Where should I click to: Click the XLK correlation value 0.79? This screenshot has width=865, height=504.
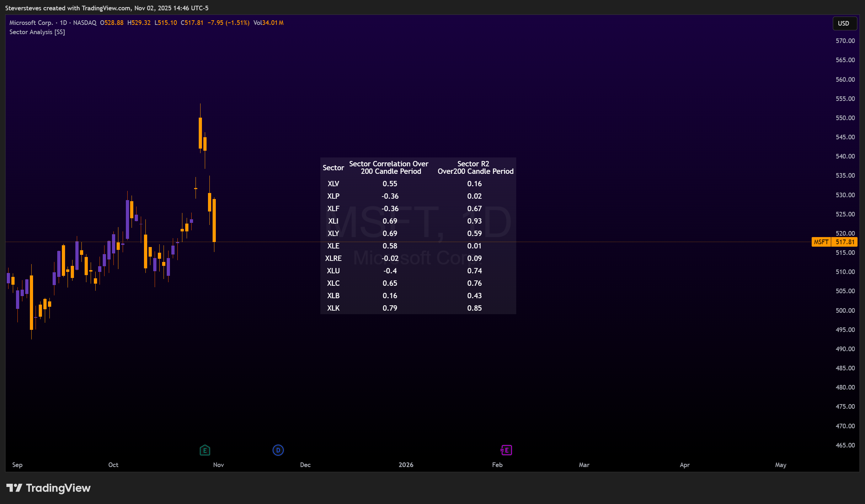point(390,308)
